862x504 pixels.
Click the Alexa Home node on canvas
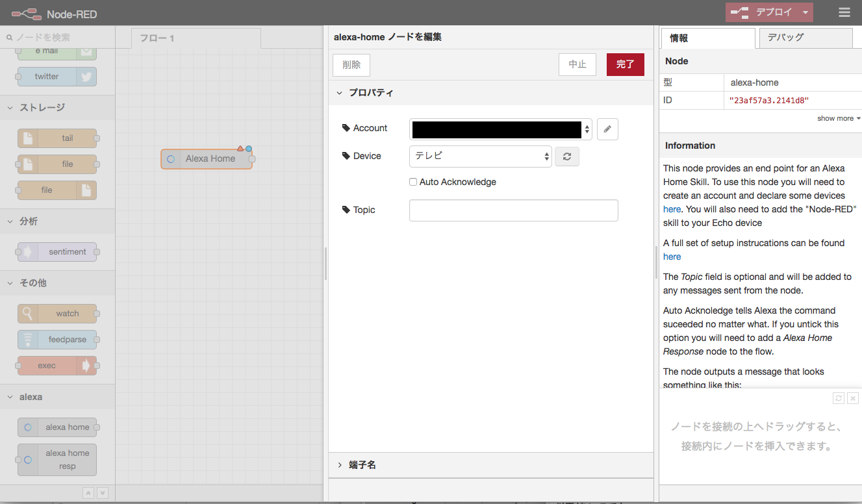[x=207, y=159]
